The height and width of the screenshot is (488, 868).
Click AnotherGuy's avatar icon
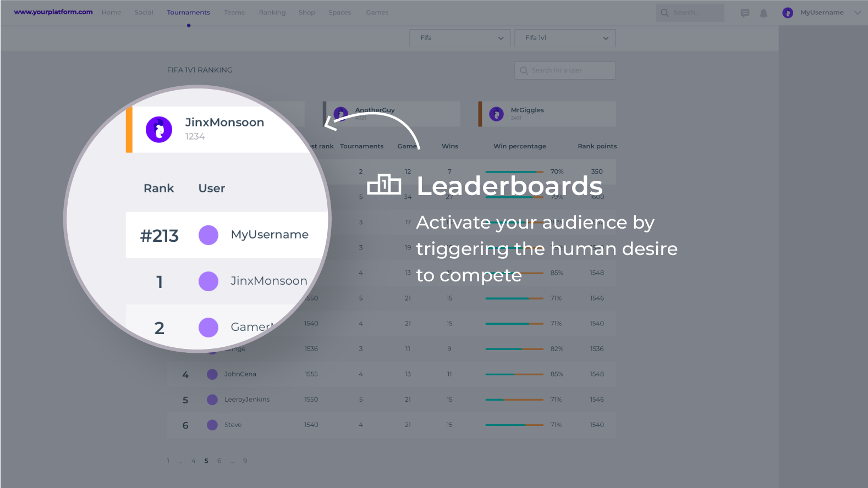point(340,114)
